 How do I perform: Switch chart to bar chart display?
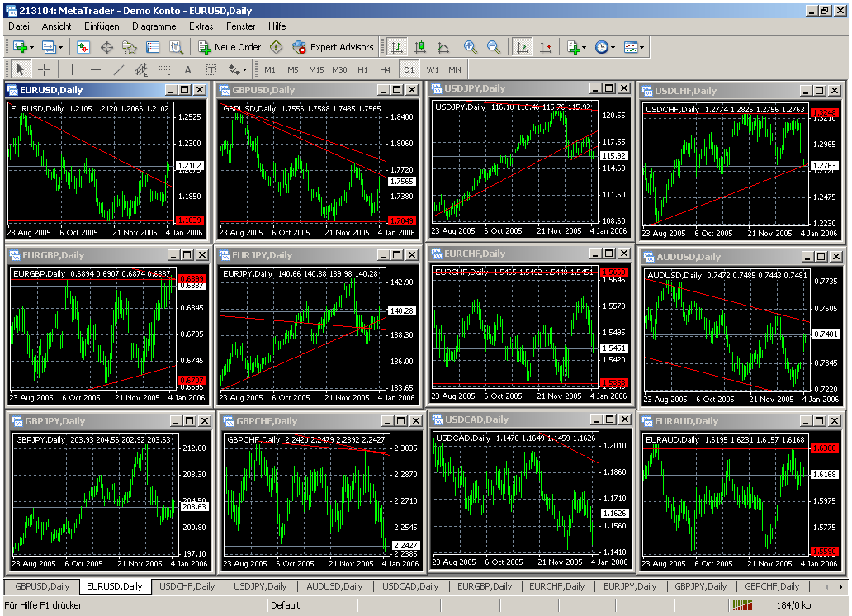pyautogui.click(x=397, y=47)
